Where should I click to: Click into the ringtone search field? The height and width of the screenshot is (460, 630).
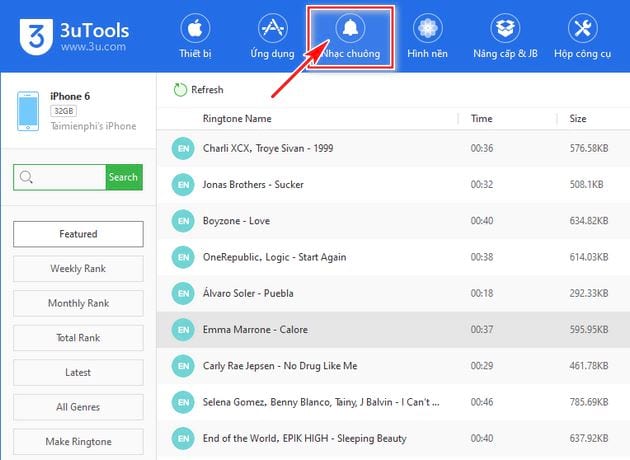[x=60, y=177]
